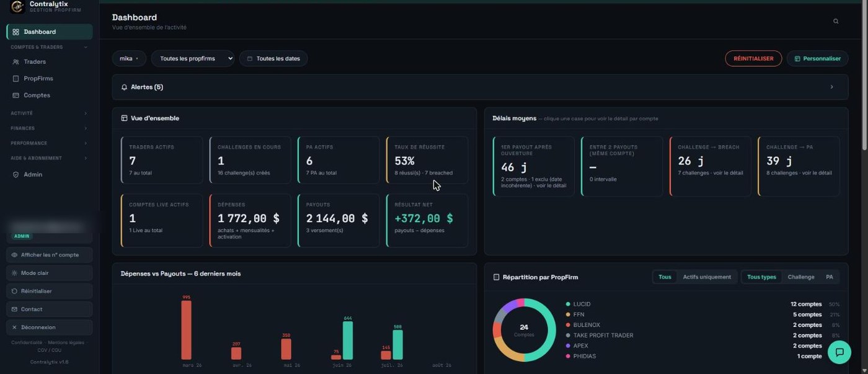Click the PHIDIAS legend color dot

click(568, 357)
